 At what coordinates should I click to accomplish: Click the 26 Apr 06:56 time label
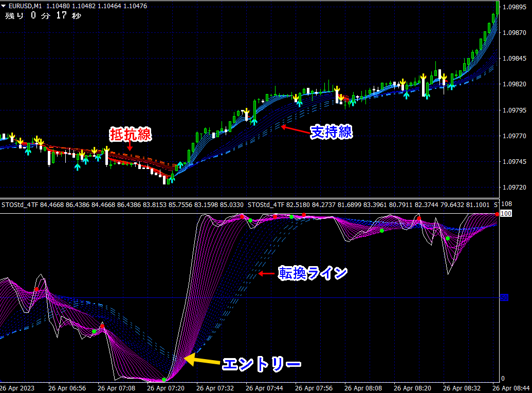pyautogui.click(x=67, y=388)
